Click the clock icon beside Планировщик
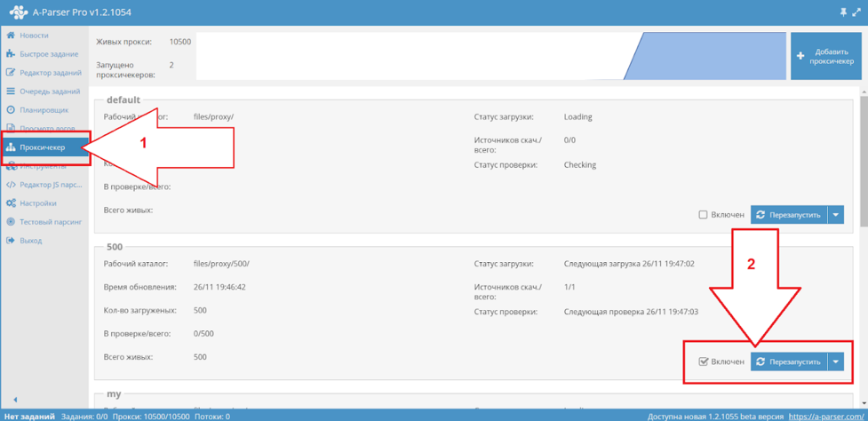Image resolution: width=868 pixels, height=421 pixels. click(x=10, y=110)
